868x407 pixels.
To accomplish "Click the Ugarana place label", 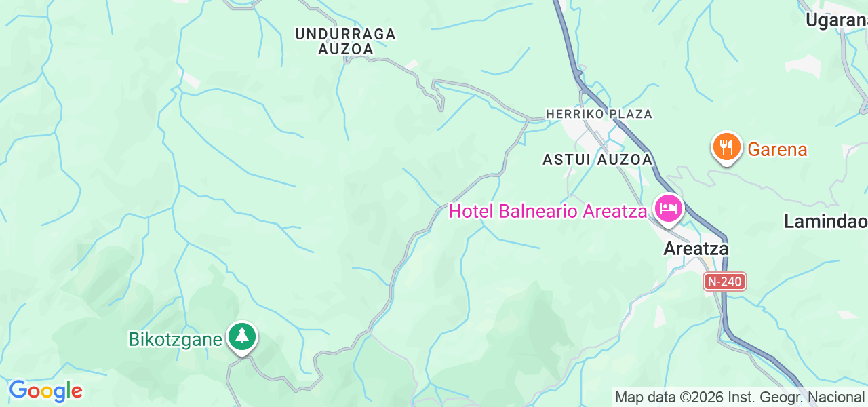I will (x=836, y=20).
